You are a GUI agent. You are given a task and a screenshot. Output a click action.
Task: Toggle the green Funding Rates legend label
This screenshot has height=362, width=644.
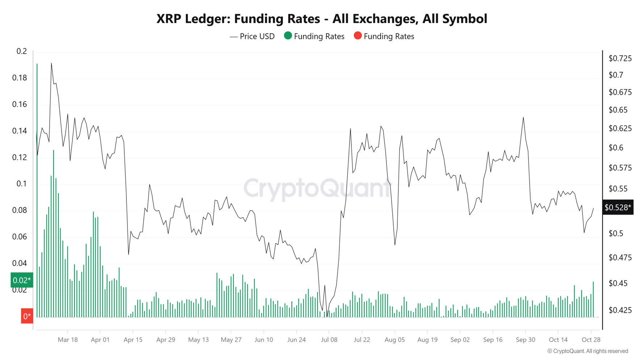pyautogui.click(x=319, y=37)
